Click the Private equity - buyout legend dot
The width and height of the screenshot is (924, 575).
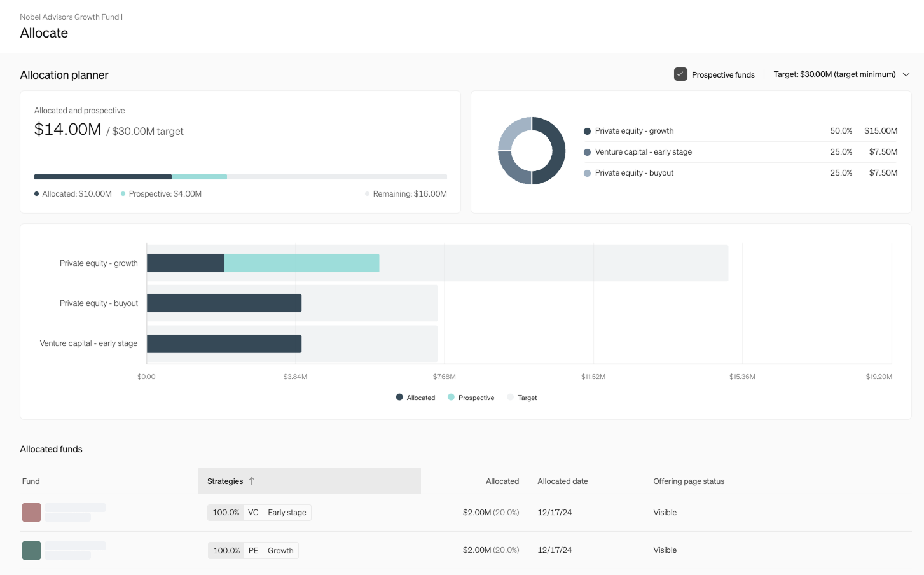click(587, 173)
